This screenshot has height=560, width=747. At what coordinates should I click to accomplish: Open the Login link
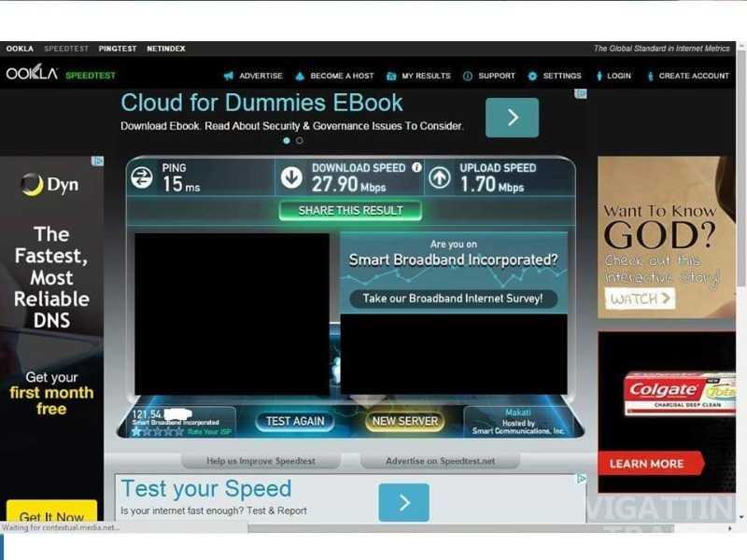[x=619, y=76]
